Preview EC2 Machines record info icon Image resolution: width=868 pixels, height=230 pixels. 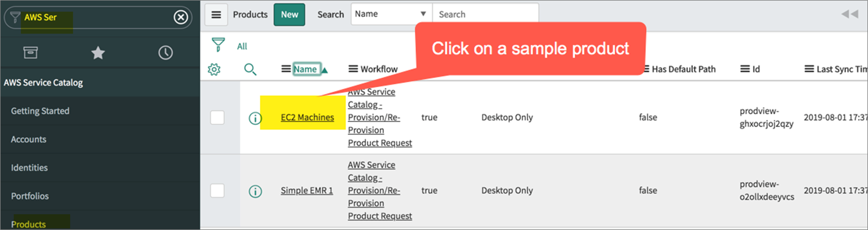click(255, 118)
